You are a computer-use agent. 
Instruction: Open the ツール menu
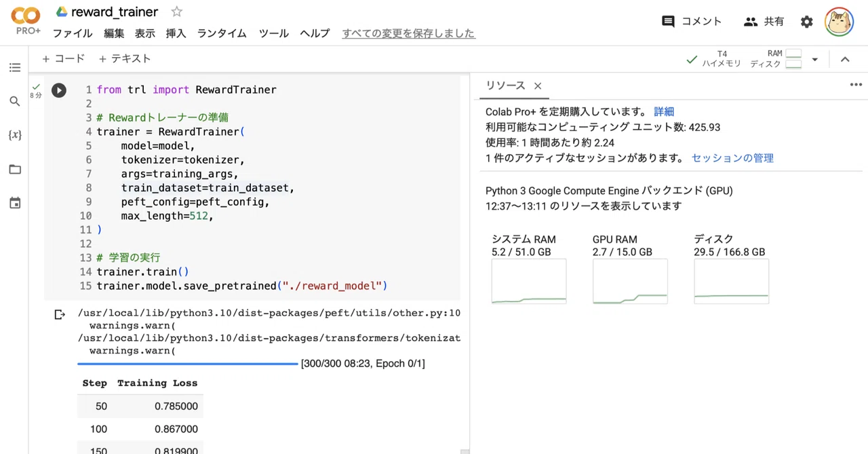274,33
